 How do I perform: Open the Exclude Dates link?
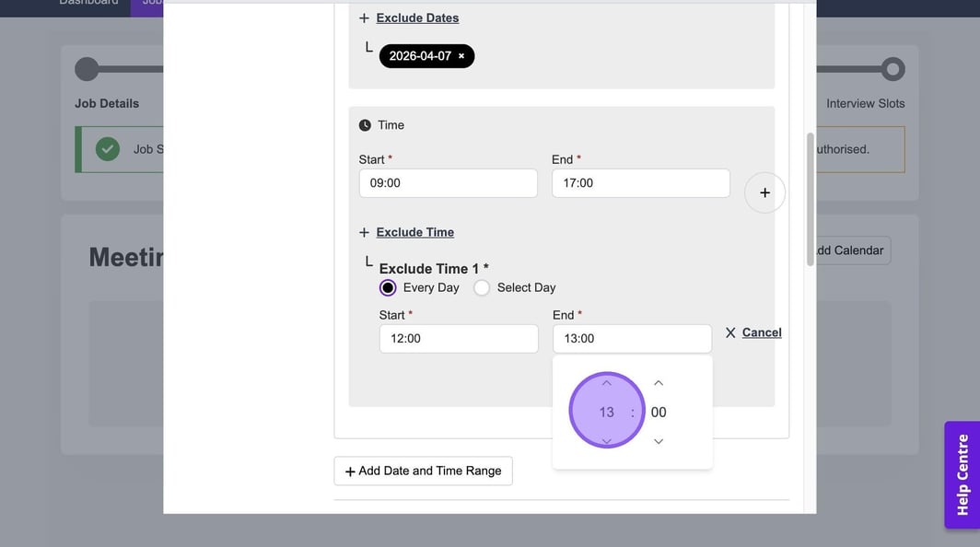417,17
